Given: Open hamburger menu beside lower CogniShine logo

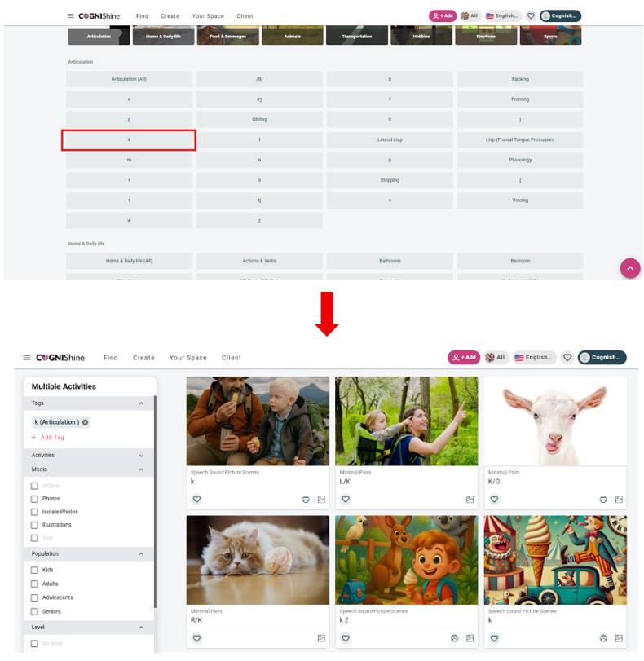Looking at the screenshot, I should [x=27, y=358].
